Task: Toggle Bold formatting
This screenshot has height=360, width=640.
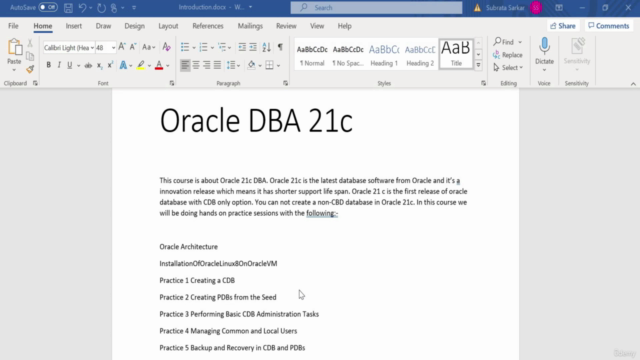Action: 48,65
